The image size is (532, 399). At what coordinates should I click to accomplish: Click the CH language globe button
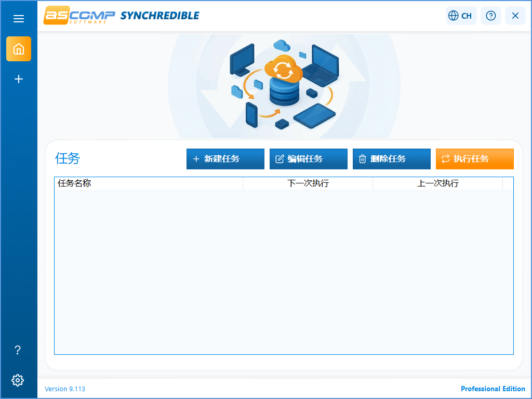point(460,16)
